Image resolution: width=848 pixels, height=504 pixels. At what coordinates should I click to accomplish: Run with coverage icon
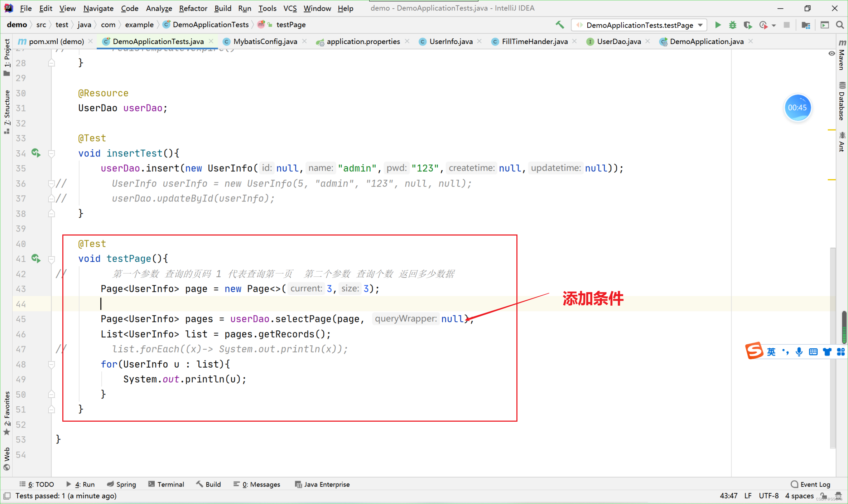pos(747,25)
